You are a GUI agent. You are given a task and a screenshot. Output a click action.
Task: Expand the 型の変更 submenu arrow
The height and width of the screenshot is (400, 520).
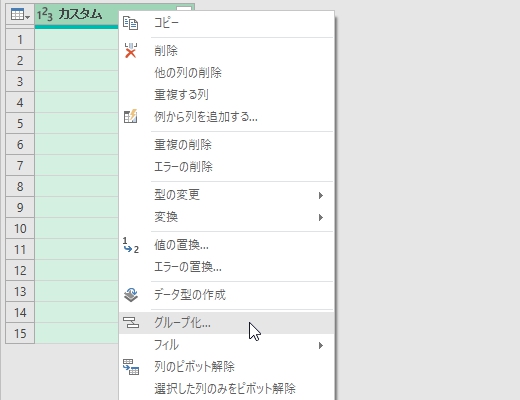[x=321, y=195]
